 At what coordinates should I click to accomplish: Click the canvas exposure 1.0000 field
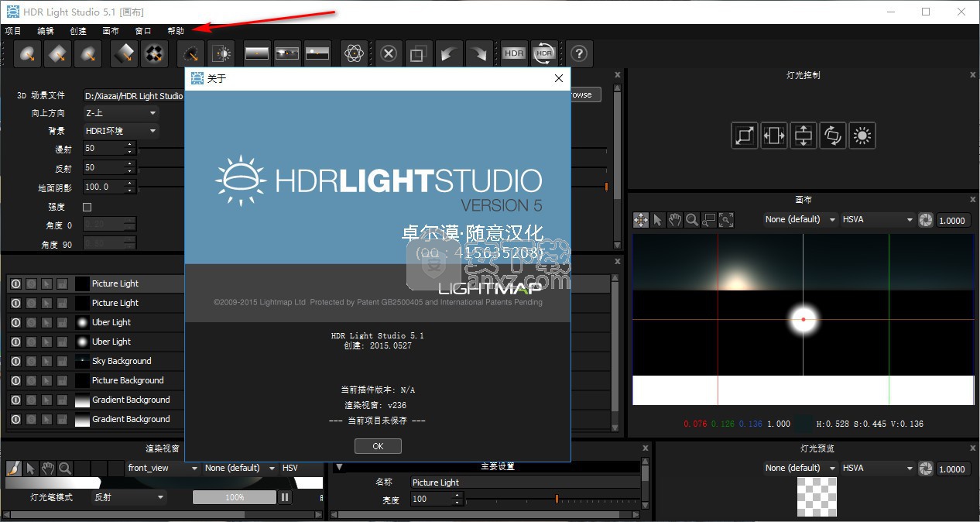tap(954, 220)
